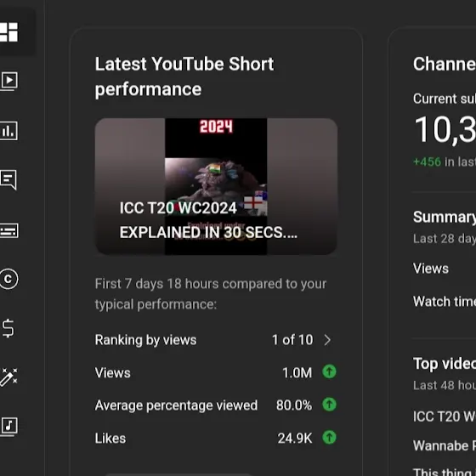Image resolution: width=476 pixels, height=476 pixels.
Task: Click the Views row under Summary
Action: coord(445,269)
